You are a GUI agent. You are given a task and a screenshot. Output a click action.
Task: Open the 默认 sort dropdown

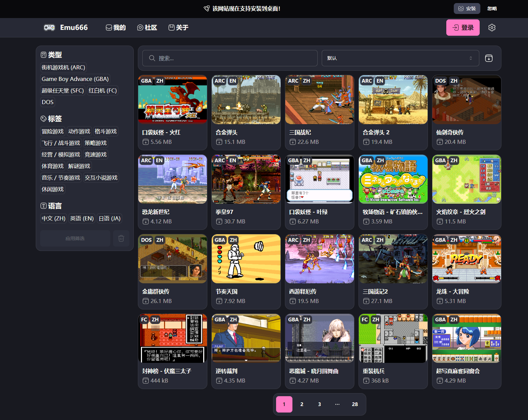coord(400,58)
